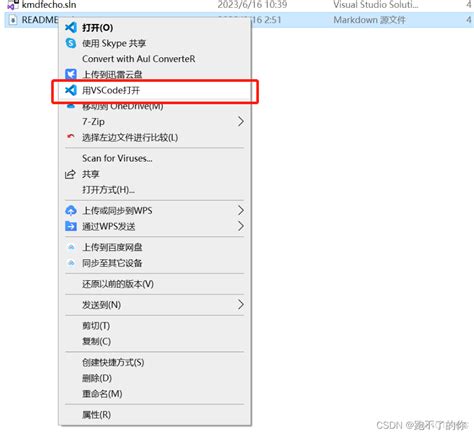Viewport: 474px width, 435px height.
Task: Open 打开方式(H) menu entry
Action: point(108,190)
